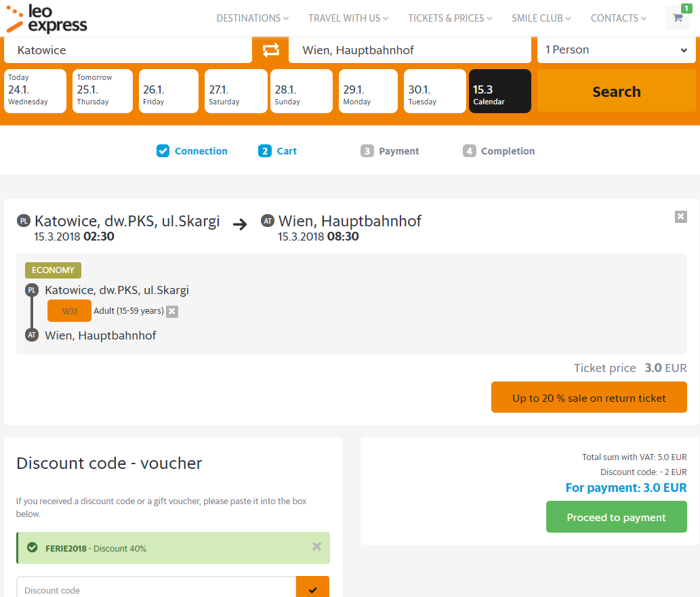This screenshot has width=700, height=597.
Task: Click Total sum with VAT: 5.0 EUR
Action: (x=634, y=457)
